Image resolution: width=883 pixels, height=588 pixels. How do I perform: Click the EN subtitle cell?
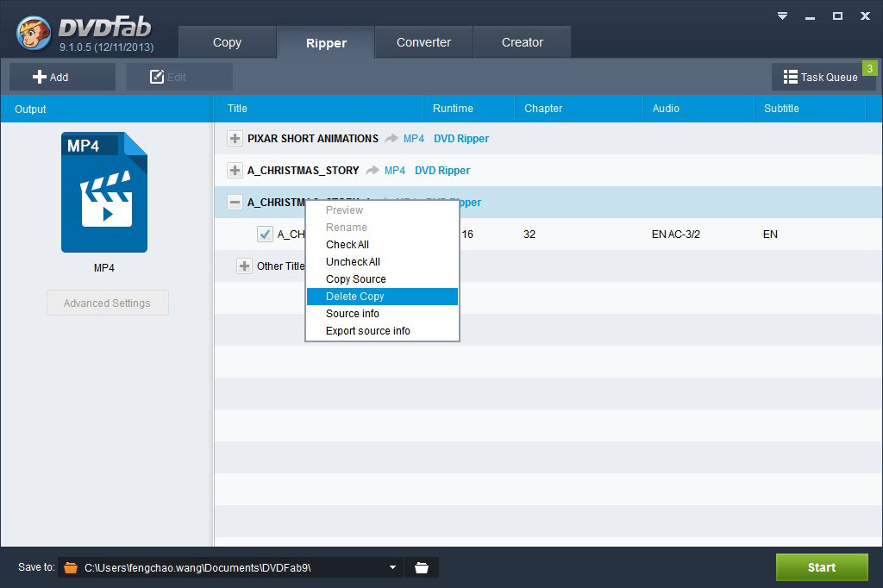(770, 235)
